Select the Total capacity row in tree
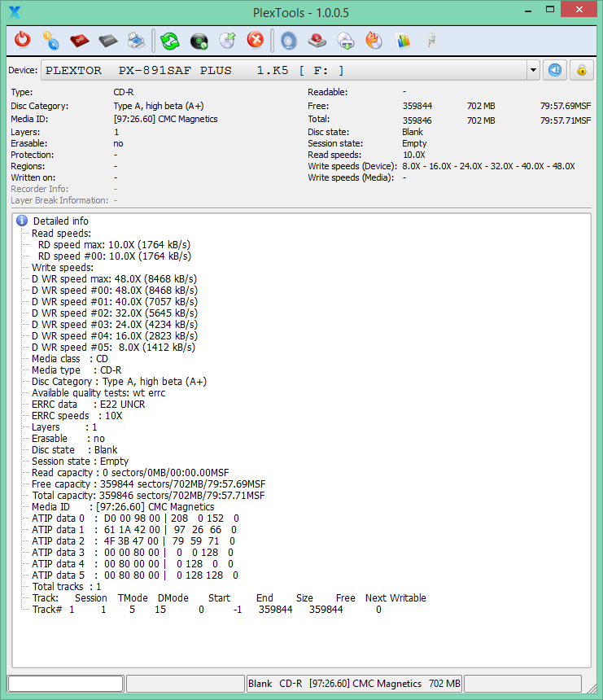This screenshot has height=700, width=603. (x=149, y=496)
